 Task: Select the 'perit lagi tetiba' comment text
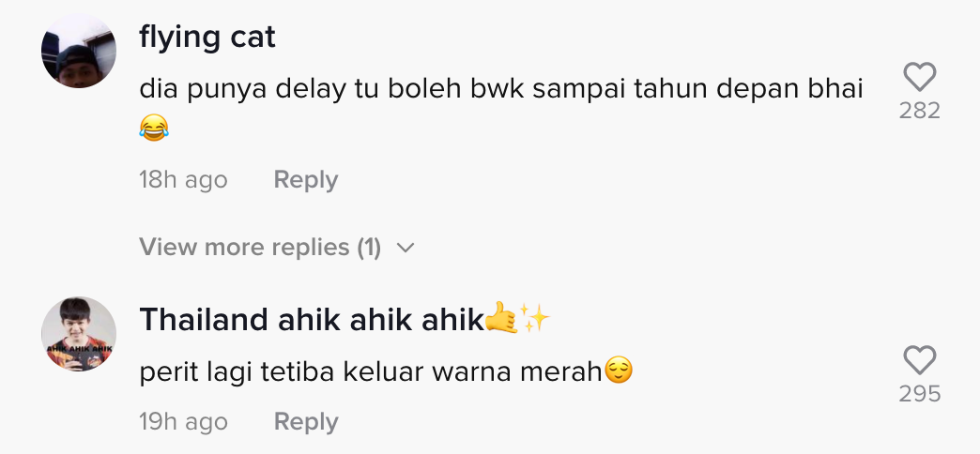(386, 371)
